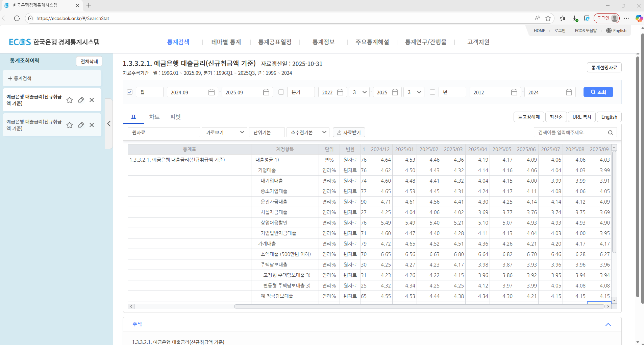Collapse the 주석 notes section chevron
644x345 pixels.
(608, 325)
